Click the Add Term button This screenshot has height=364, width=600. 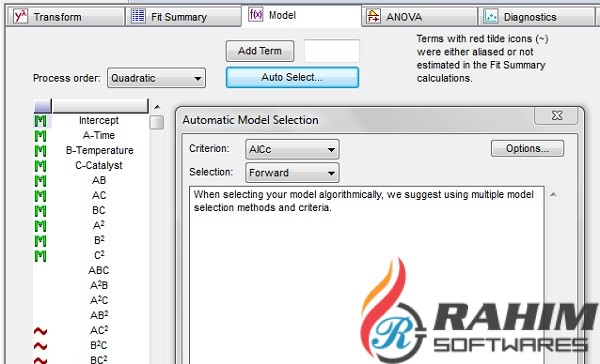(260, 51)
